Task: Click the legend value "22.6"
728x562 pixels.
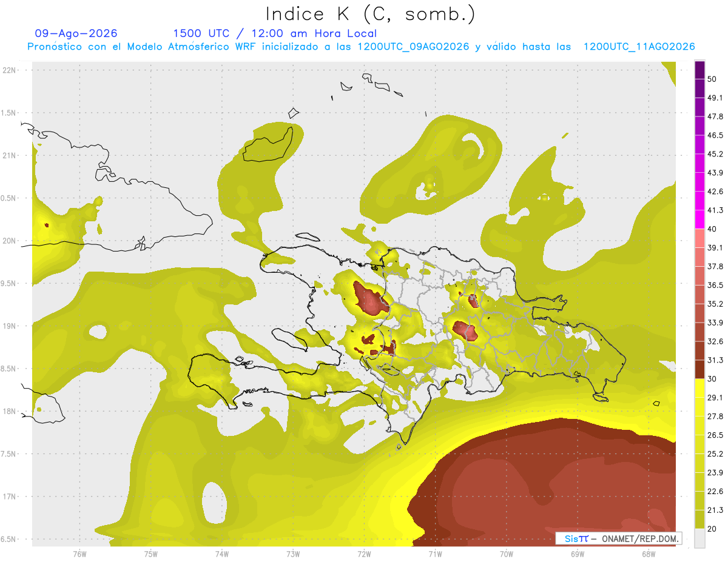Action: tap(715, 491)
